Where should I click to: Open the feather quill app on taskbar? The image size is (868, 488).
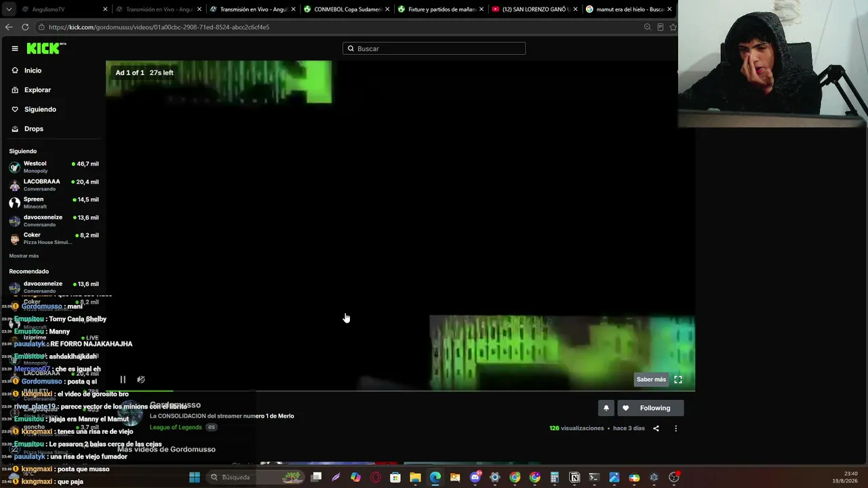click(x=336, y=477)
